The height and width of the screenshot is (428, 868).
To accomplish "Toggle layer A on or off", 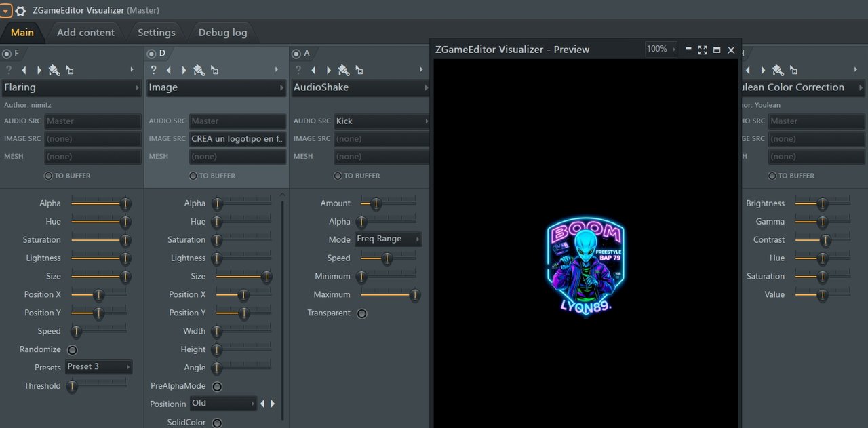I will (296, 53).
